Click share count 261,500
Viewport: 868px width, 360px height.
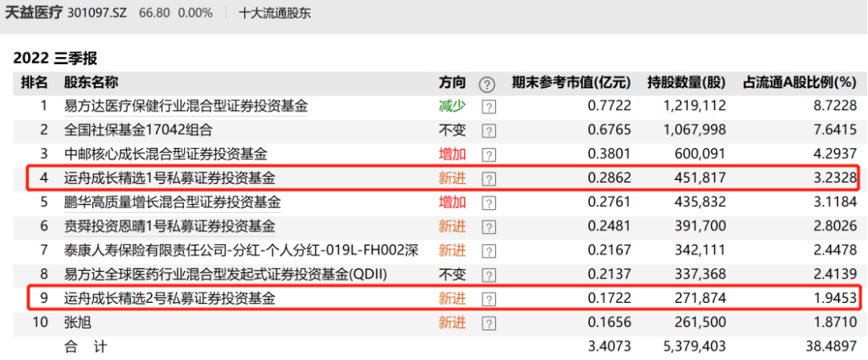(702, 323)
